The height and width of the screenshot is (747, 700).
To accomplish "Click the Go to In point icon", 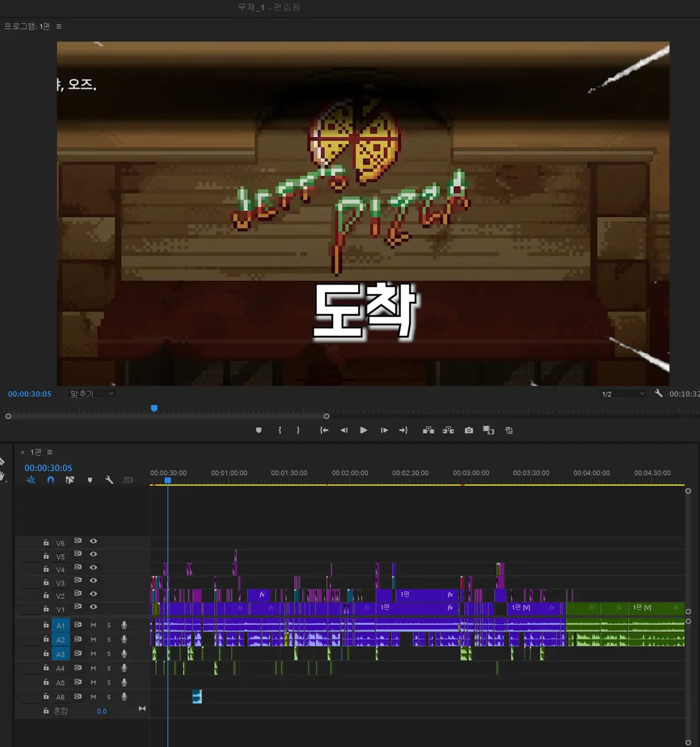I will point(324,430).
